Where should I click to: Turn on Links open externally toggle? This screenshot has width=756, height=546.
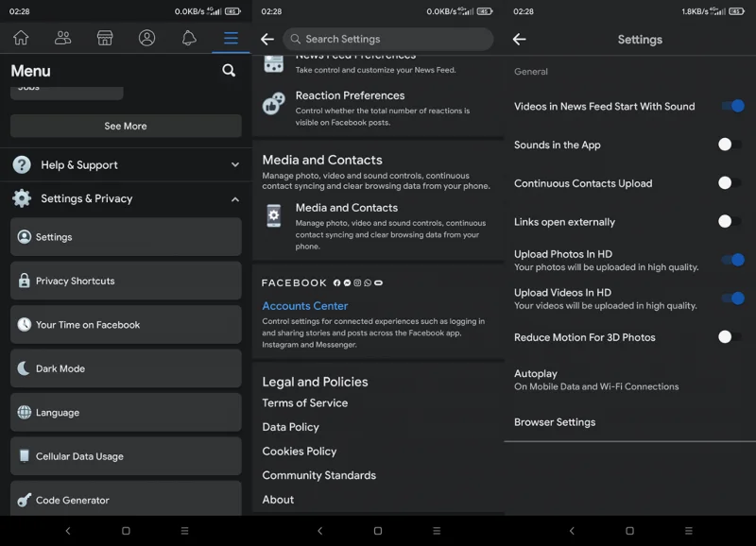pyautogui.click(x=730, y=221)
